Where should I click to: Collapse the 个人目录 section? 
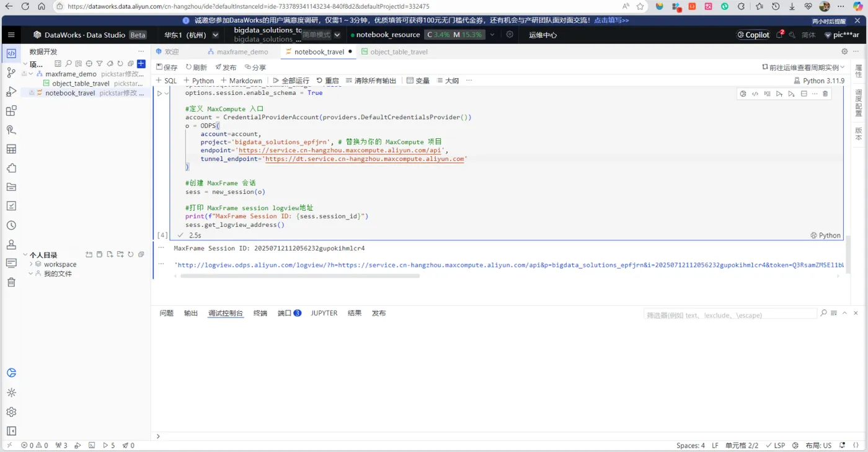click(25, 255)
